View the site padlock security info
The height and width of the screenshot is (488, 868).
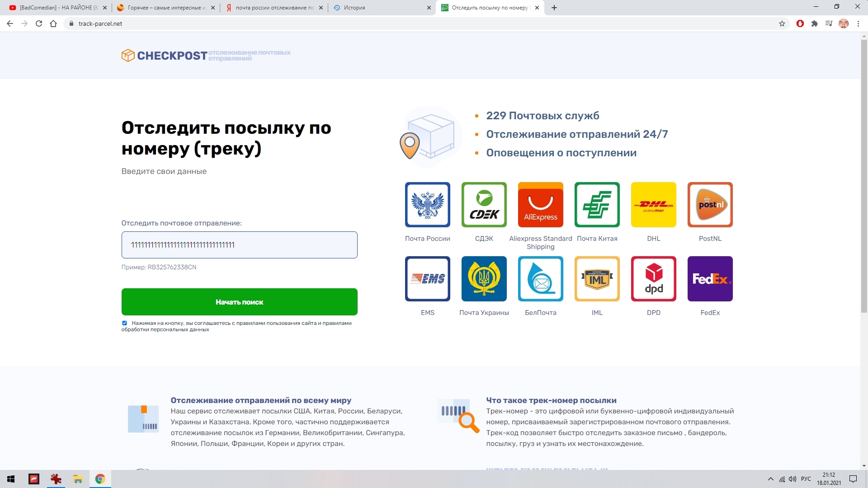[x=71, y=23]
